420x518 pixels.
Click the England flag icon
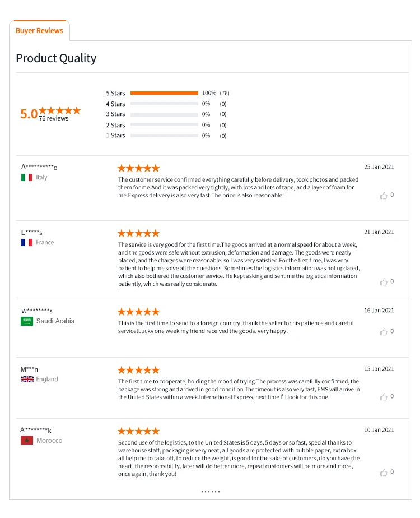click(x=27, y=380)
